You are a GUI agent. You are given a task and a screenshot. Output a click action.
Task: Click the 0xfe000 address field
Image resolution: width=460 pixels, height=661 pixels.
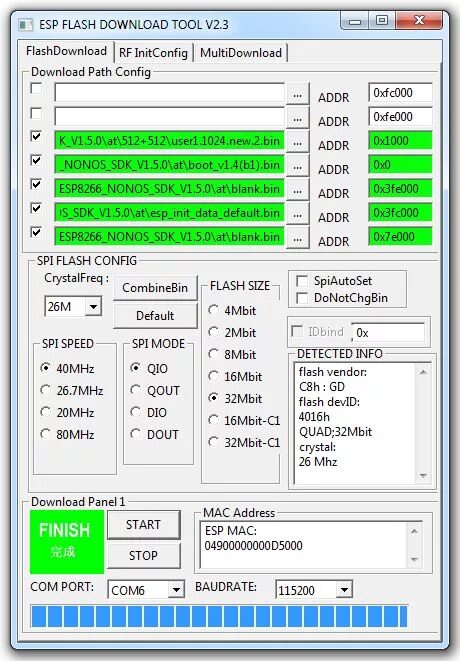pos(400,116)
